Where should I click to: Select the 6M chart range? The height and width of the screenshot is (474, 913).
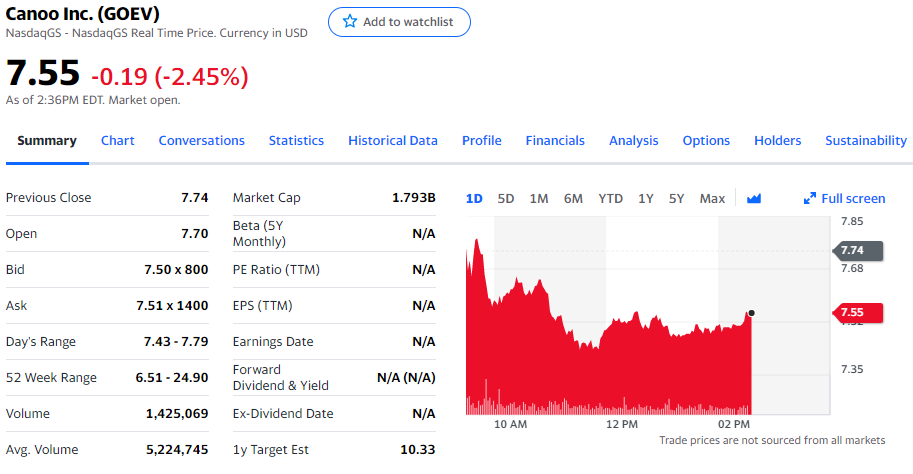click(x=573, y=199)
